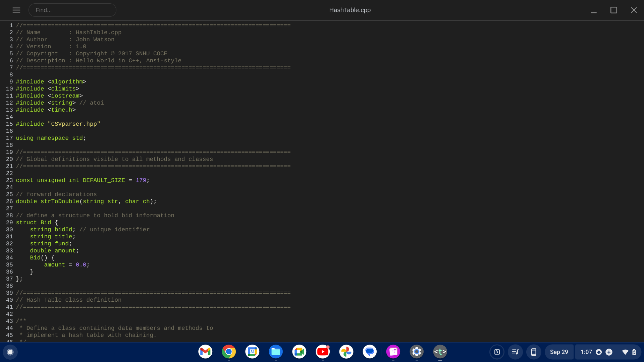Screen dimensions: 644x362
Task: Click the battery indicator in the tray
Action: [633, 352]
